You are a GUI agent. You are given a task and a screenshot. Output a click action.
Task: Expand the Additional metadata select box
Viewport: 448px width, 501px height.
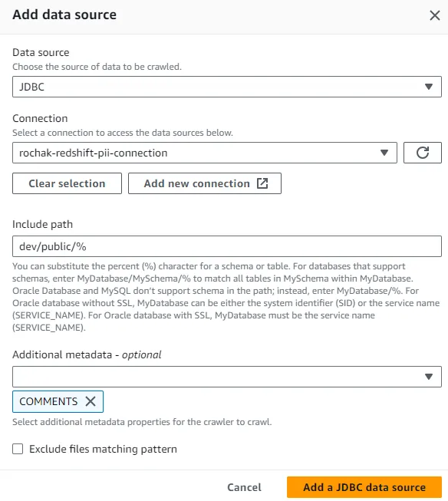click(x=227, y=377)
